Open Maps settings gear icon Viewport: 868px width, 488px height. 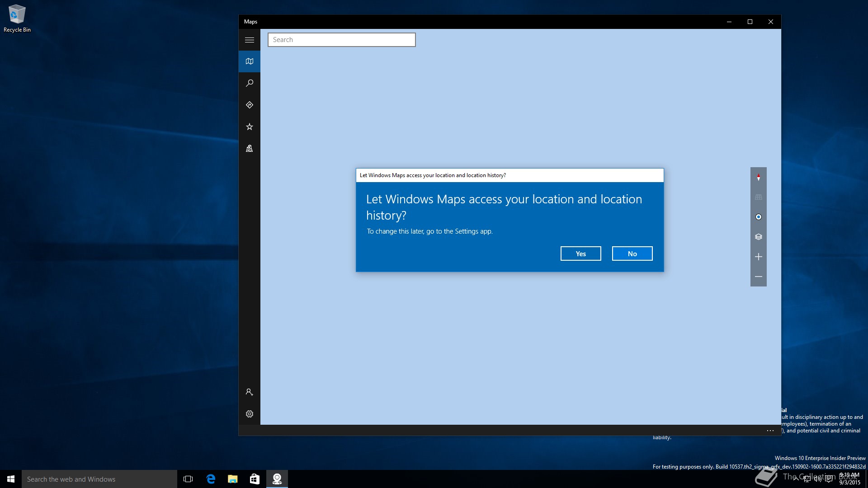(x=249, y=414)
